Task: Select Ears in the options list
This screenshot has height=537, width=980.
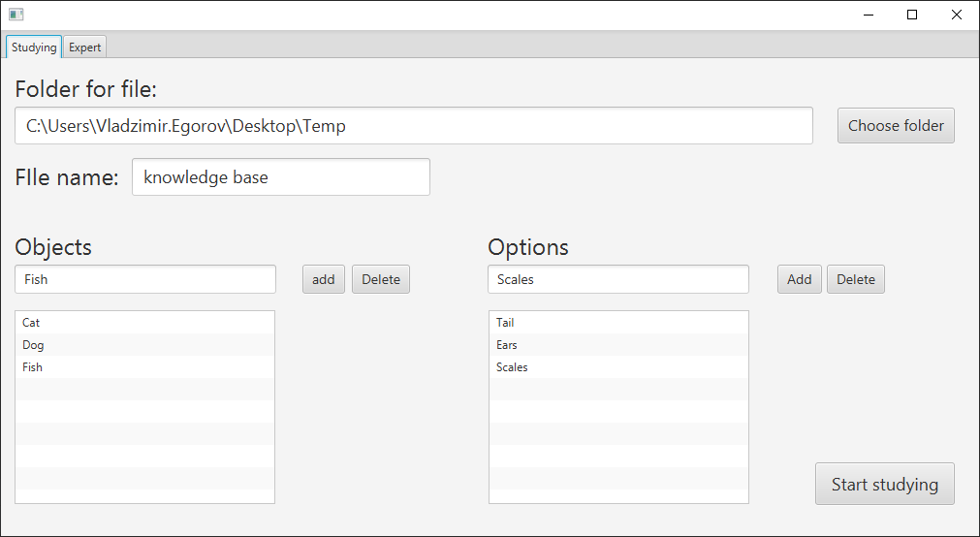Action: (x=618, y=345)
